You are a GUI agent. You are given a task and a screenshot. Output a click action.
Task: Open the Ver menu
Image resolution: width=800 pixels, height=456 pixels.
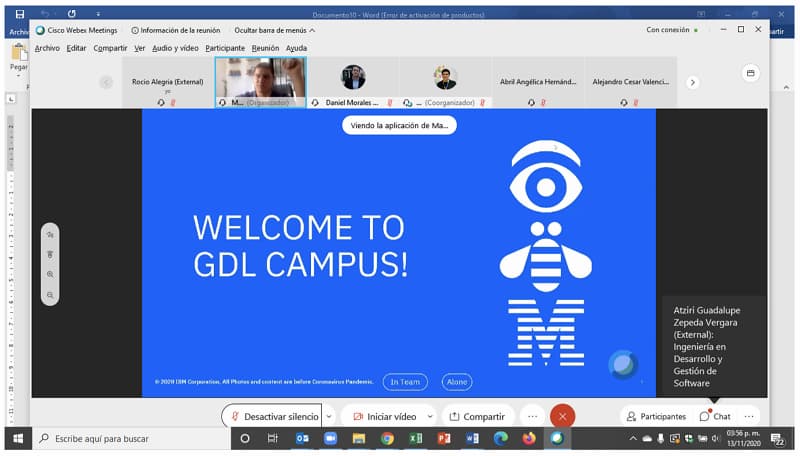click(x=140, y=48)
